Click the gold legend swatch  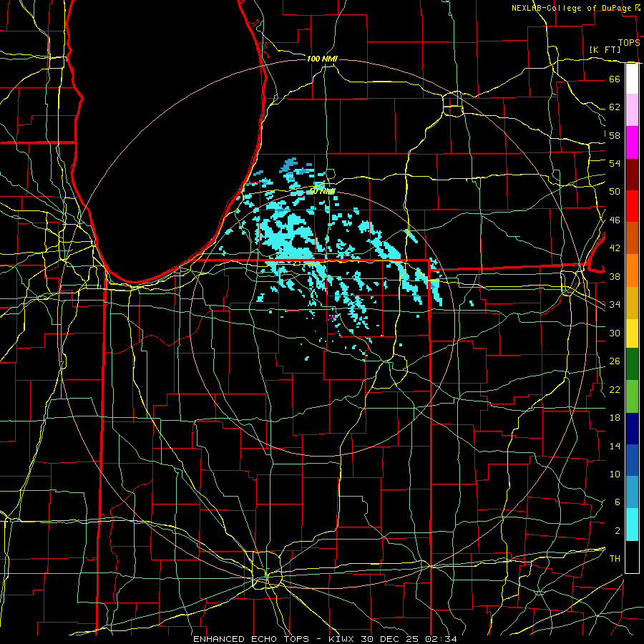point(632,302)
